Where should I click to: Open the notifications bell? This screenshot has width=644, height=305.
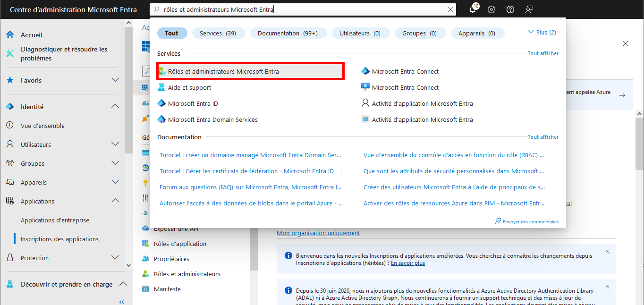472,9
